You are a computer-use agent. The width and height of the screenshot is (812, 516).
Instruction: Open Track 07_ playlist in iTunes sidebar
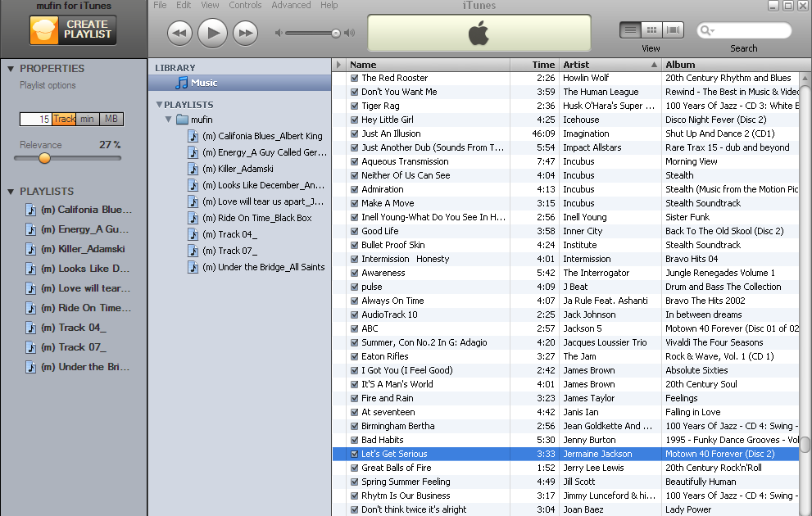pos(222,251)
